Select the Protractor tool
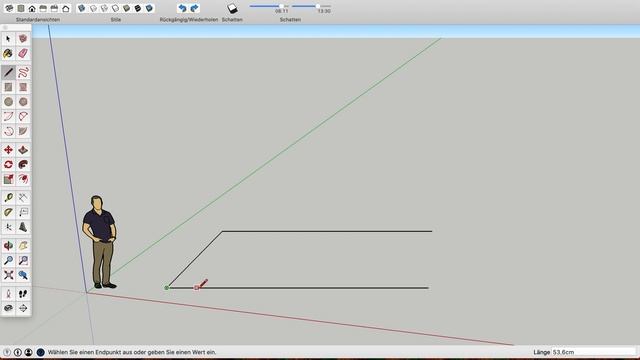 tap(8, 213)
